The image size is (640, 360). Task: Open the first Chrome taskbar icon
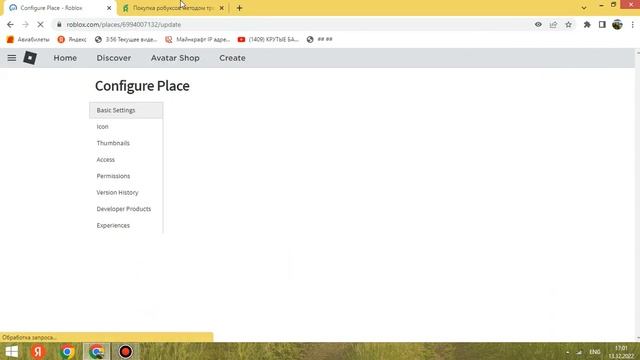coord(67,351)
